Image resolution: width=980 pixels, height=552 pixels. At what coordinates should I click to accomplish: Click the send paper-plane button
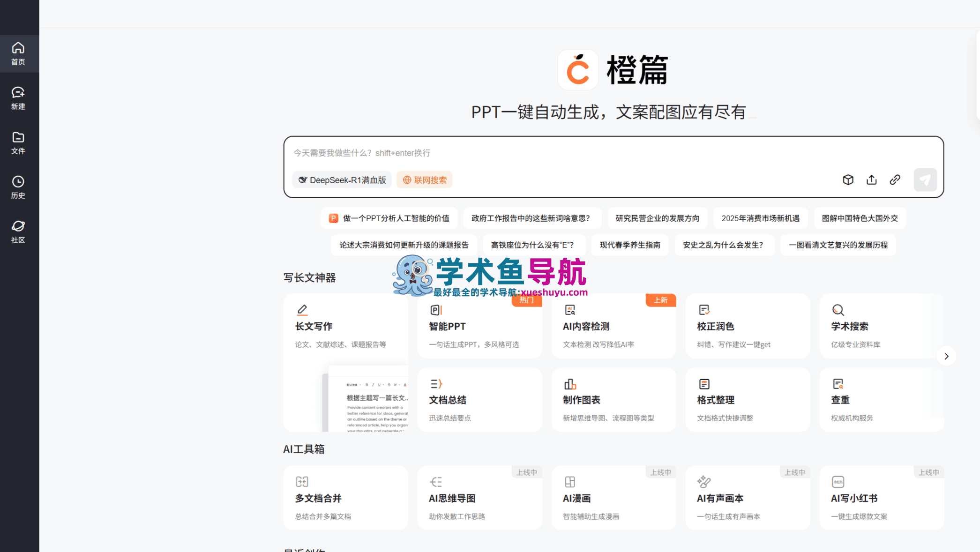click(x=925, y=180)
